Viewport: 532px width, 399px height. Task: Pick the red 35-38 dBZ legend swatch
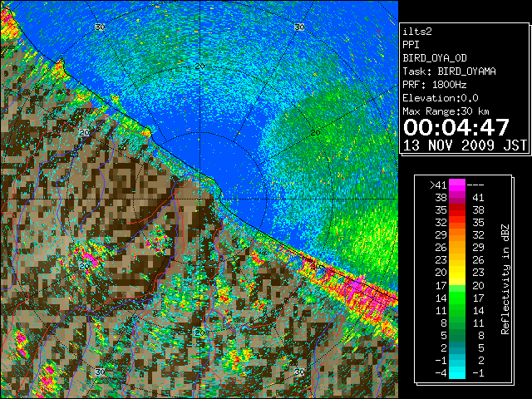(x=457, y=210)
